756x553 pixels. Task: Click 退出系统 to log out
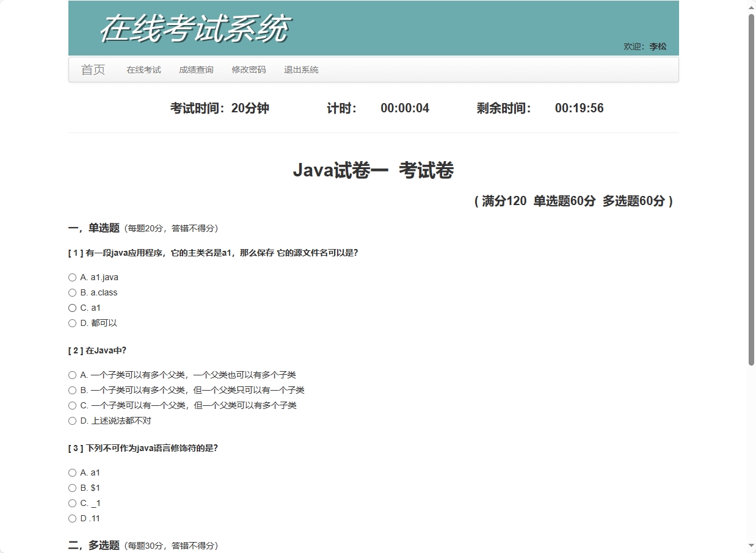(x=301, y=70)
